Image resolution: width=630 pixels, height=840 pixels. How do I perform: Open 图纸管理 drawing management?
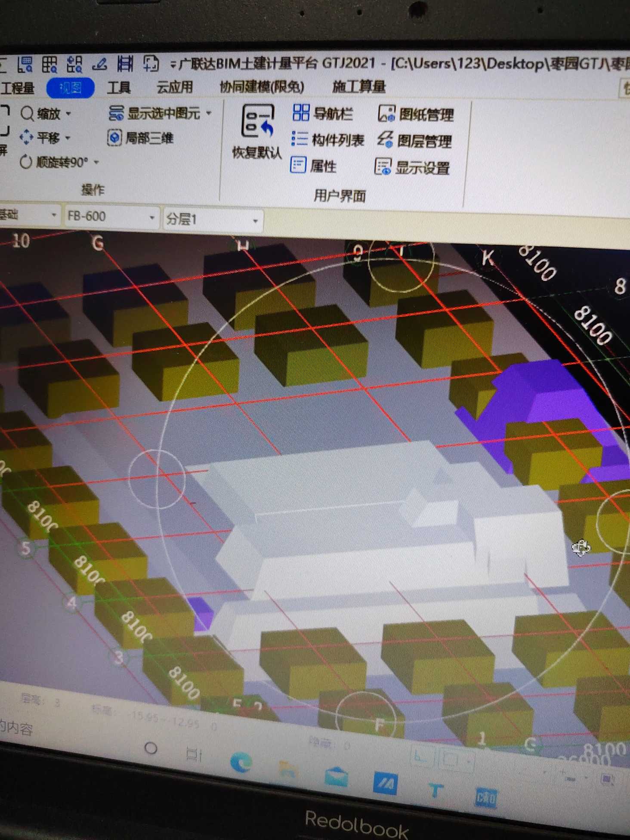(416, 114)
